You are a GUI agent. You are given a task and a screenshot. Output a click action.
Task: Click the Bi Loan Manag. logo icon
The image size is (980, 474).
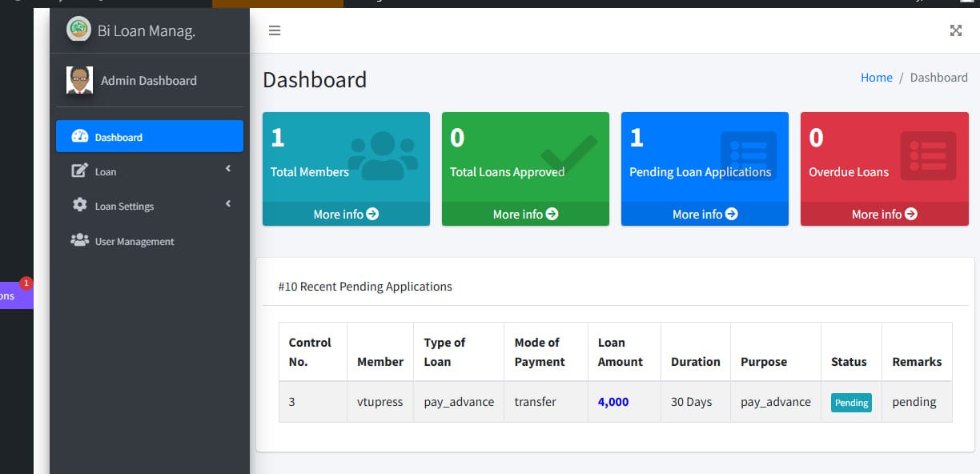click(78, 30)
